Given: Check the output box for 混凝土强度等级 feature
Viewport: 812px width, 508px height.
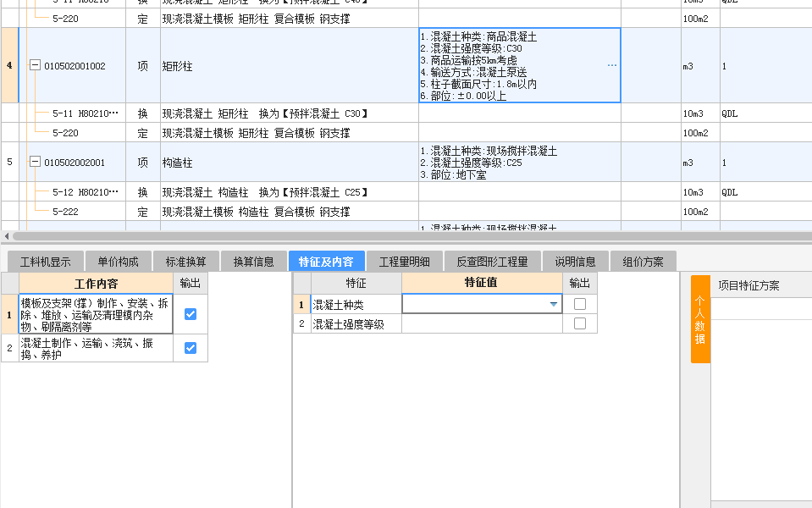Looking at the screenshot, I should 580,323.
